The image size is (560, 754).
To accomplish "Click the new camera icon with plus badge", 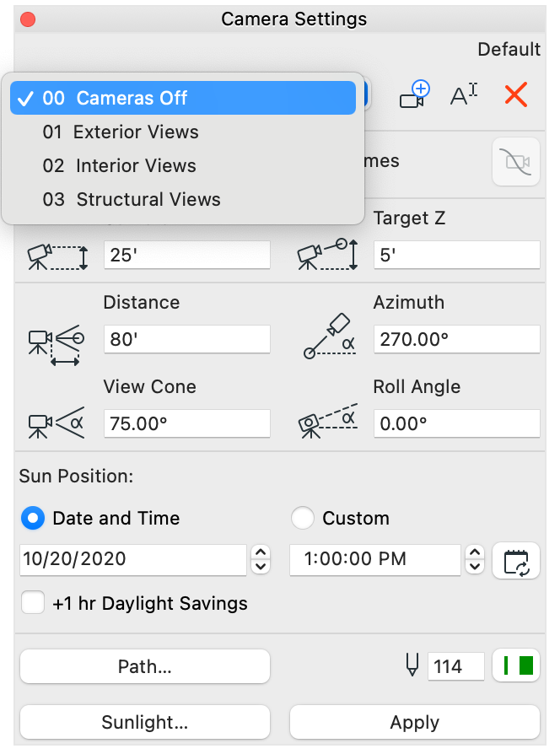I will point(414,94).
